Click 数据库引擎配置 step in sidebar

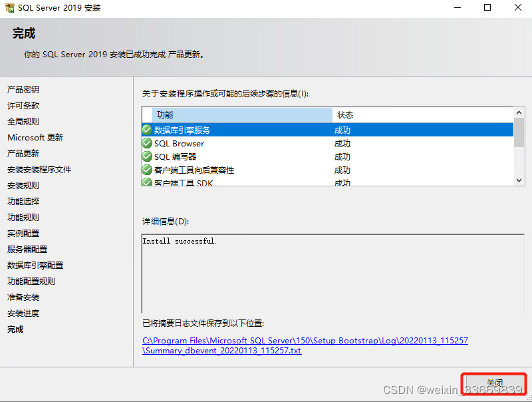tap(35, 265)
